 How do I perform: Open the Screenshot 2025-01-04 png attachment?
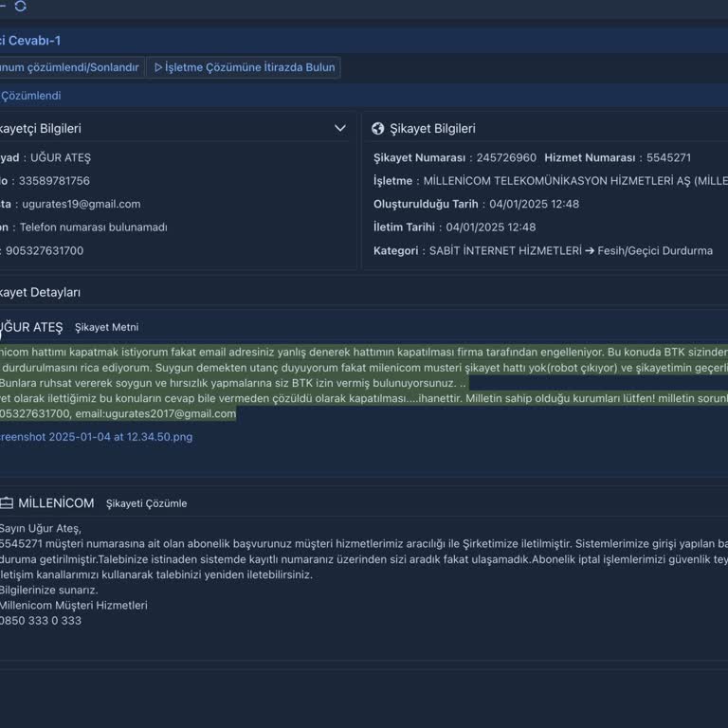tap(96, 437)
